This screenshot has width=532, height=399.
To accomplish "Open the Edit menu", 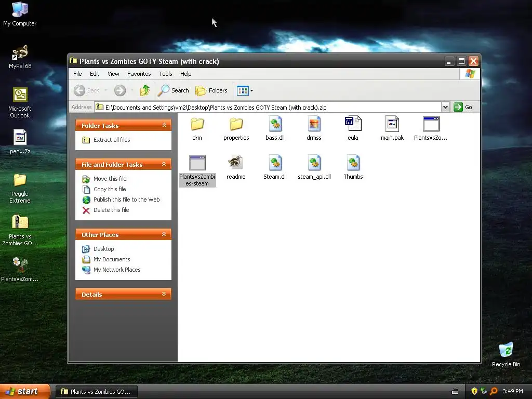I will (x=95, y=74).
